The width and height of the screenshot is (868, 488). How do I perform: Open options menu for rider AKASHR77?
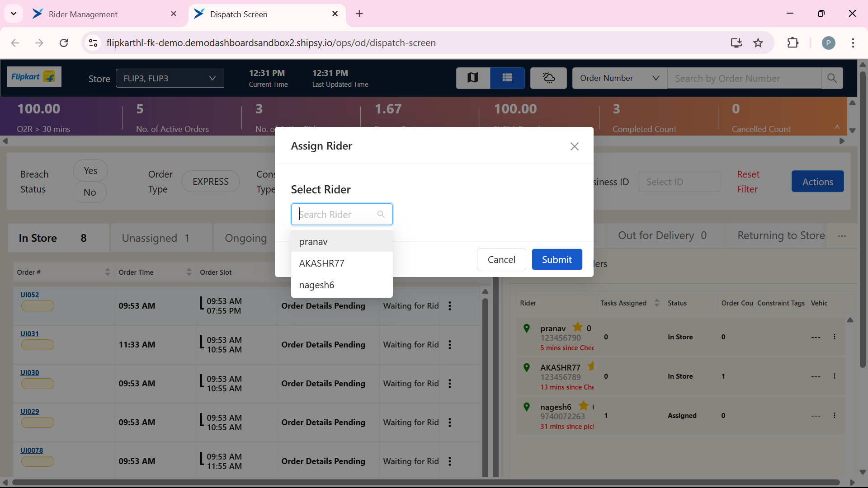tap(835, 376)
